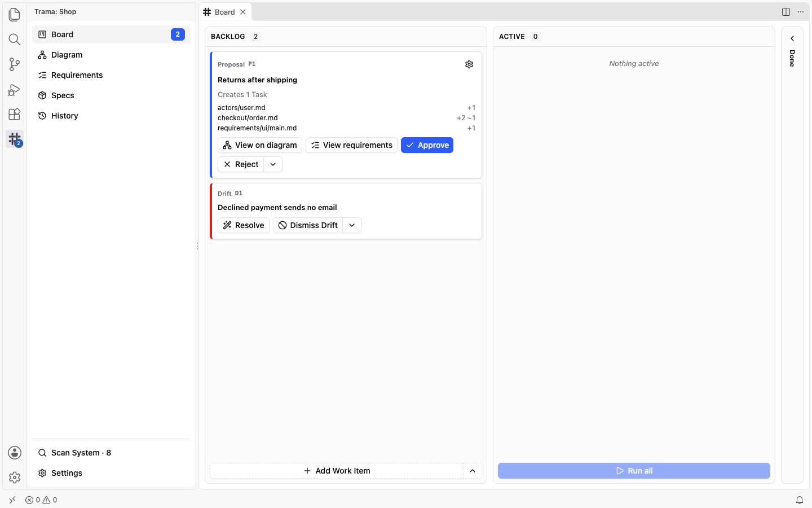This screenshot has width=812, height=508.
Task: Click the Returns after shipping title
Action: pyautogui.click(x=257, y=80)
